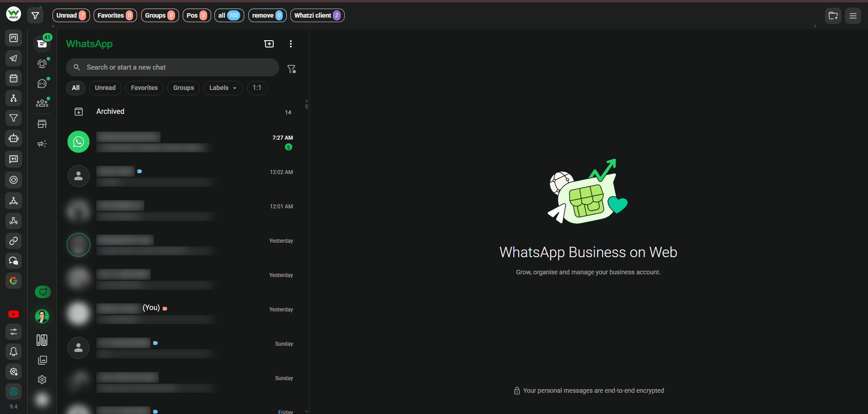Open the triangular network nodes icon

click(x=14, y=201)
